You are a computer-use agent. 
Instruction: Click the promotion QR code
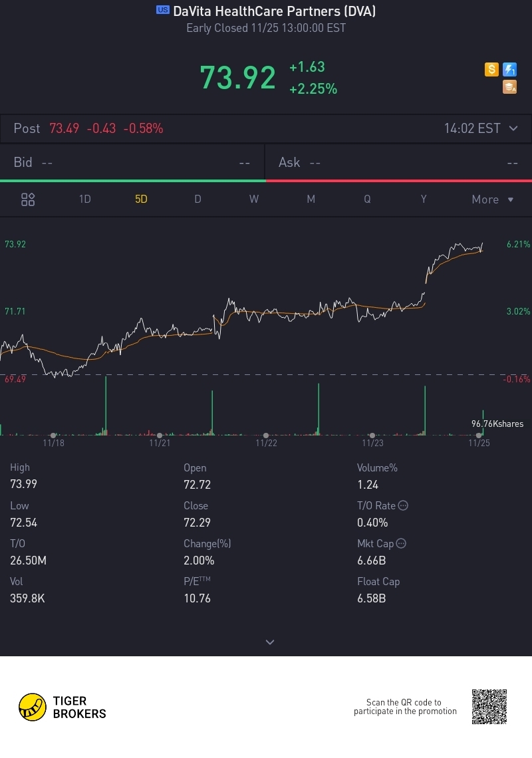pyautogui.click(x=489, y=707)
